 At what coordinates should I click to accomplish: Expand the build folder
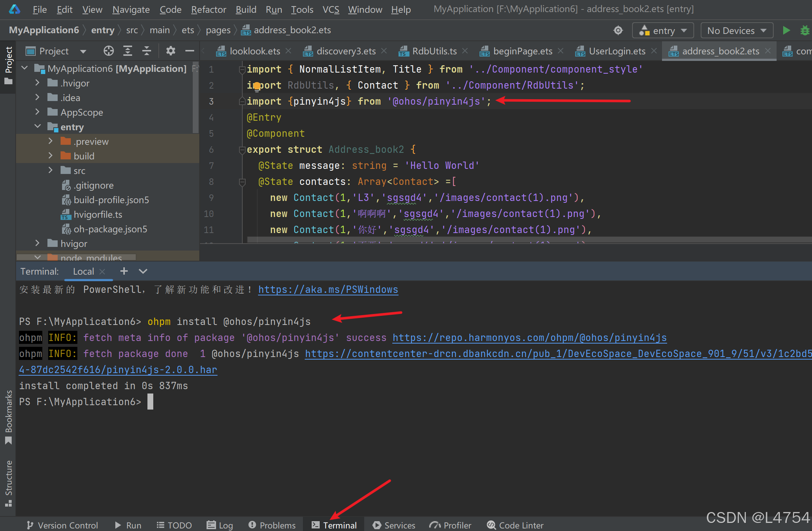click(x=50, y=156)
